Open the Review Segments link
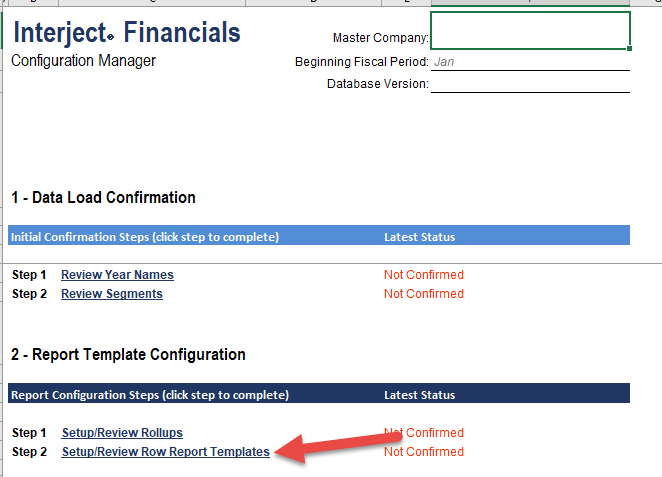This screenshot has height=477, width=662. 112,294
